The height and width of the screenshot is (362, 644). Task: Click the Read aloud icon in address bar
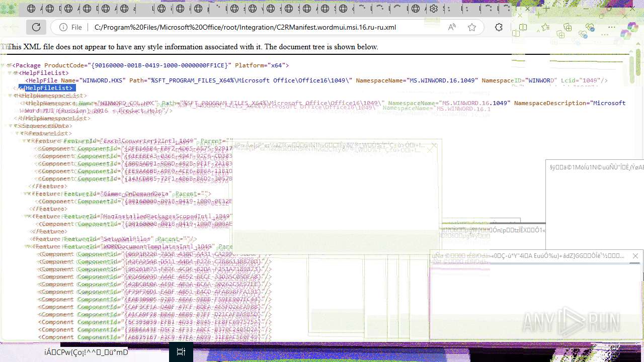point(452,27)
